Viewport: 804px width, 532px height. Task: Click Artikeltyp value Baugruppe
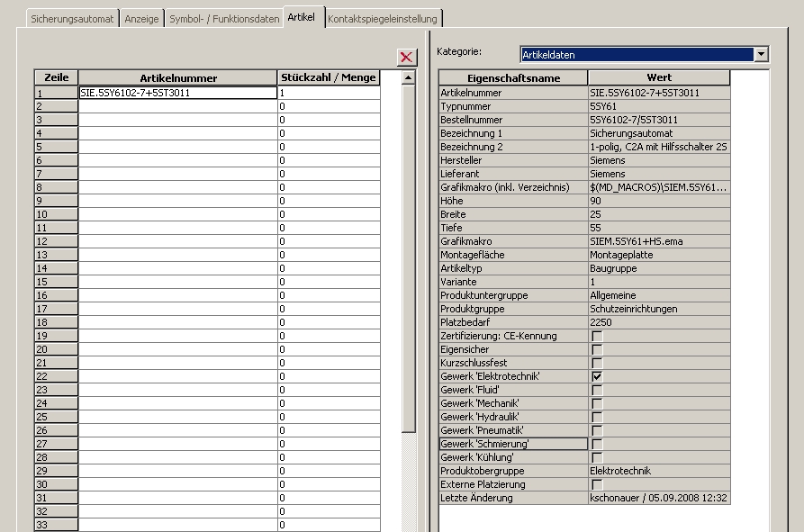click(659, 268)
